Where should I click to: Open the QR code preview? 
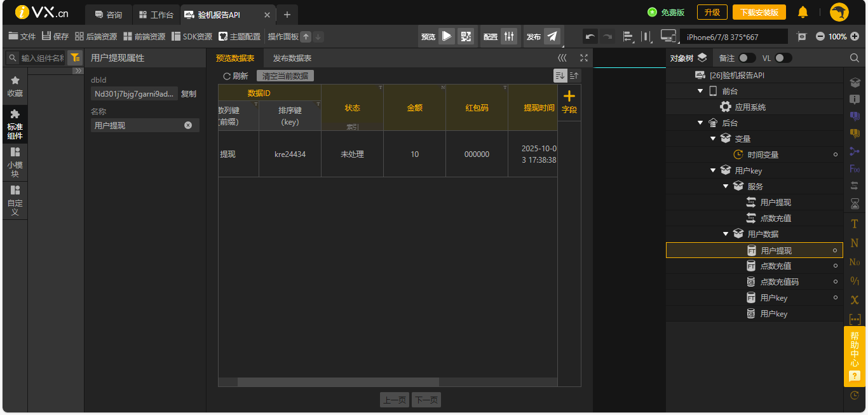(x=466, y=36)
